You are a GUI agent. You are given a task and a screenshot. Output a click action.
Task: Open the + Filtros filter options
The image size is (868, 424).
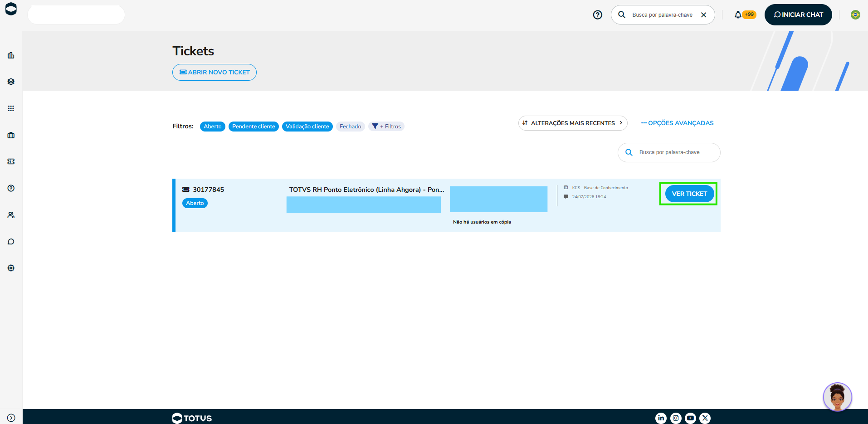click(386, 127)
